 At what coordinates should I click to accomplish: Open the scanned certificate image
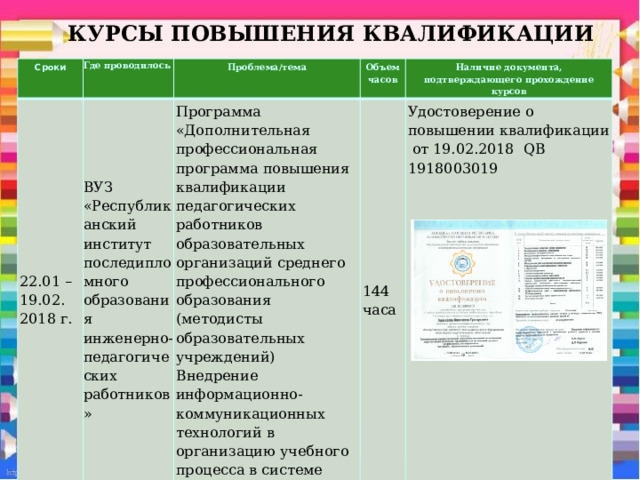pos(509,290)
